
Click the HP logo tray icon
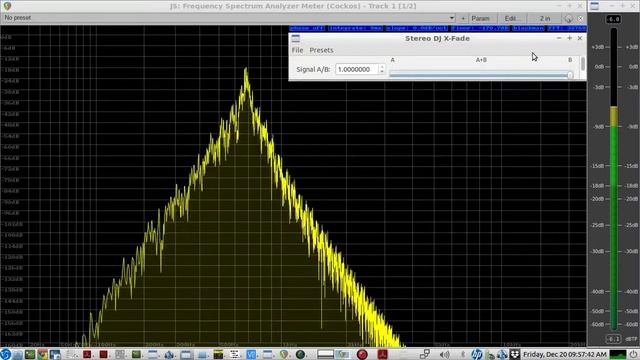click(476, 354)
